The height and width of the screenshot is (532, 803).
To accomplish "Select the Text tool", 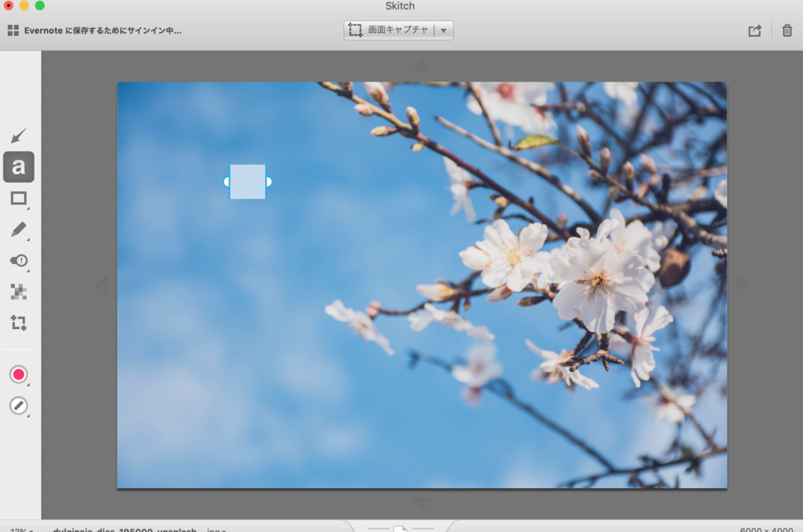I will (x=19, y=167).
